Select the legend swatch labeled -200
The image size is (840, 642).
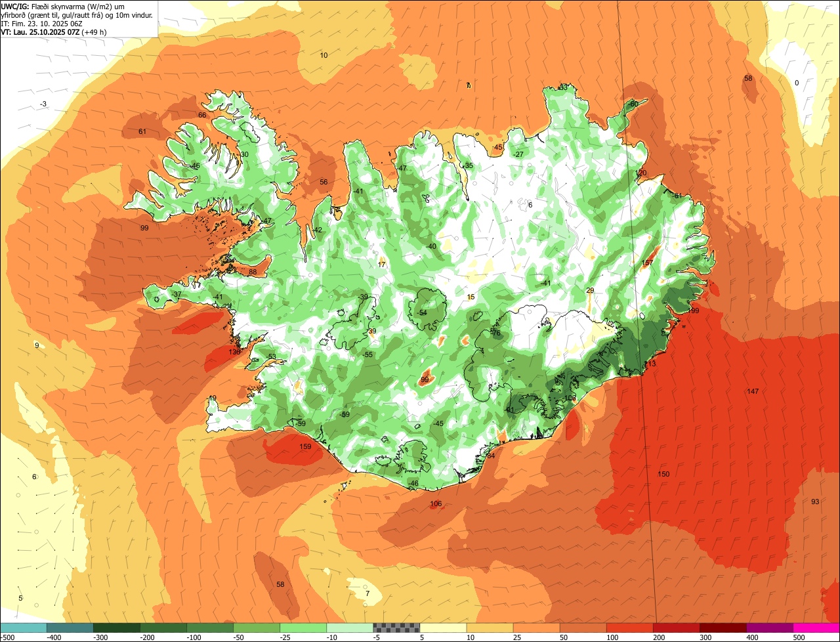[163, 628]
